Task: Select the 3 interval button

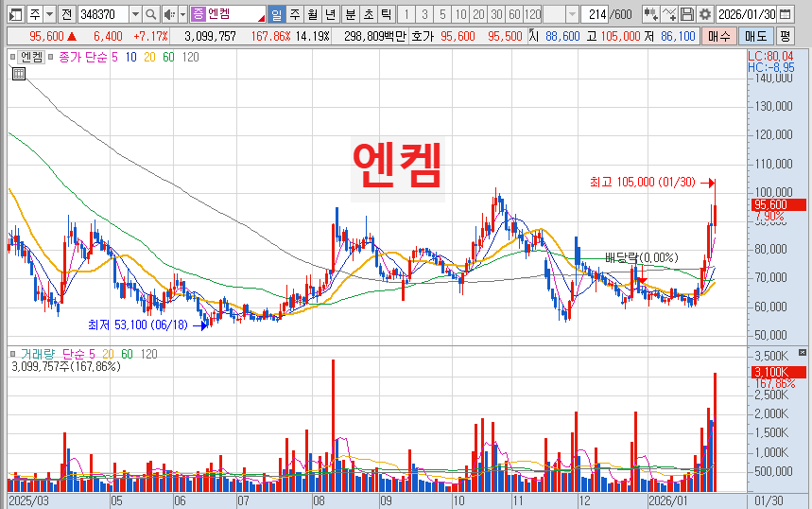Action: 424,14
